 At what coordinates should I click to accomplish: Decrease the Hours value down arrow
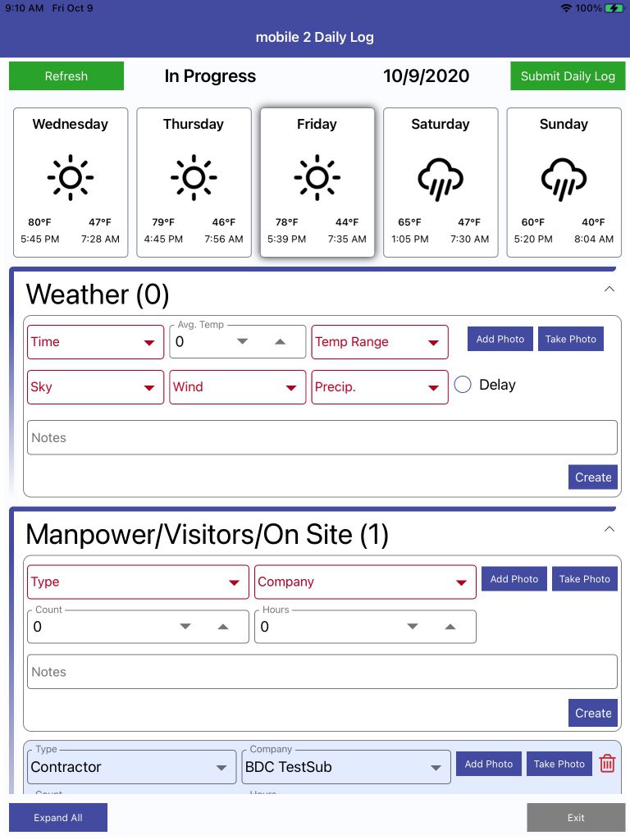[412, 627]
